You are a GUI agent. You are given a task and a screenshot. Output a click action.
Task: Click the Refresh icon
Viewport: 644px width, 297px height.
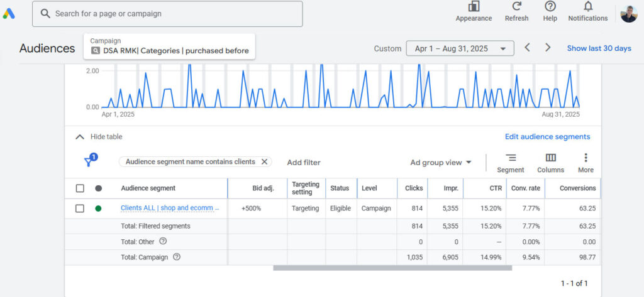(x=516, y=7)
